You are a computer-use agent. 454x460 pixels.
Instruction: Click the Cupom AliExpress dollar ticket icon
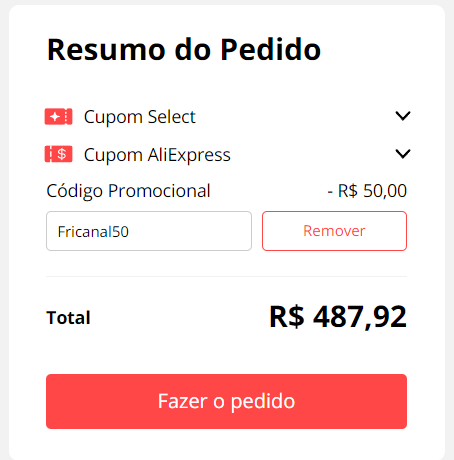[58, 154]
